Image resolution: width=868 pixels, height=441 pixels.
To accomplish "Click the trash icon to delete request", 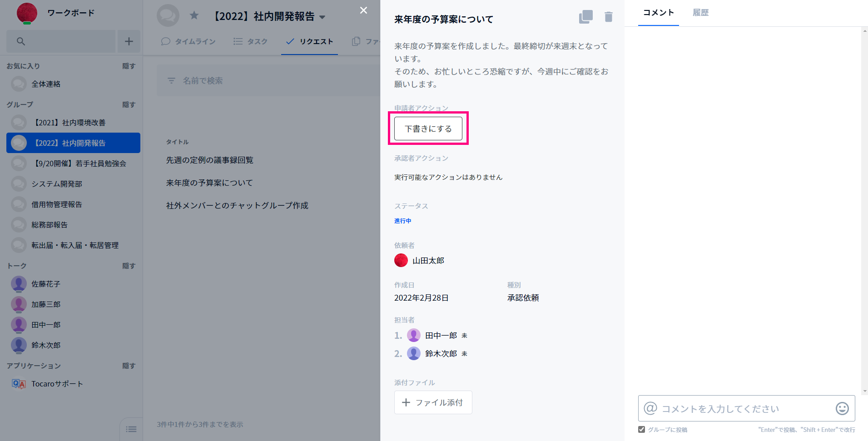I will [x=609, y=17].
